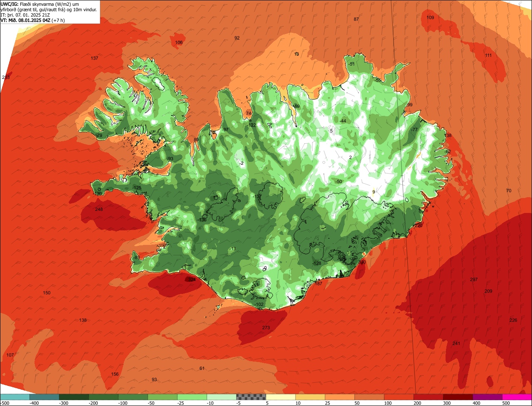The width and height of the screenshot is (532, 406).
Task: Click the map value 226
Action: pyautogui.click(x=513, y=320)
